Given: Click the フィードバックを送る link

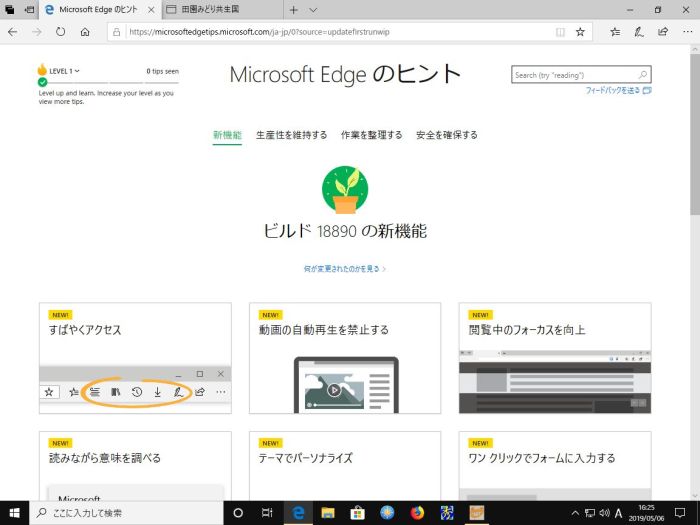Looking at the screenshot, I should (613, 90).
